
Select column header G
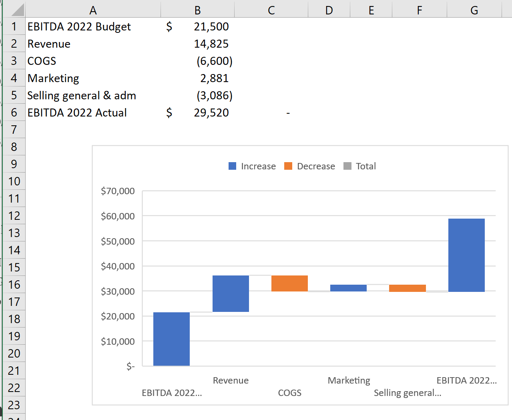pos(474,10)
